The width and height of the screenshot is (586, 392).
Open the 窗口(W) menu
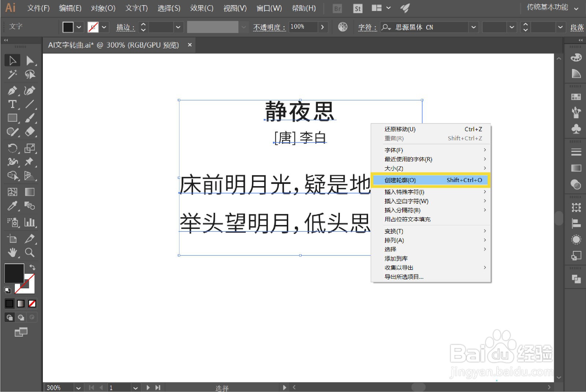coord(269,8)
